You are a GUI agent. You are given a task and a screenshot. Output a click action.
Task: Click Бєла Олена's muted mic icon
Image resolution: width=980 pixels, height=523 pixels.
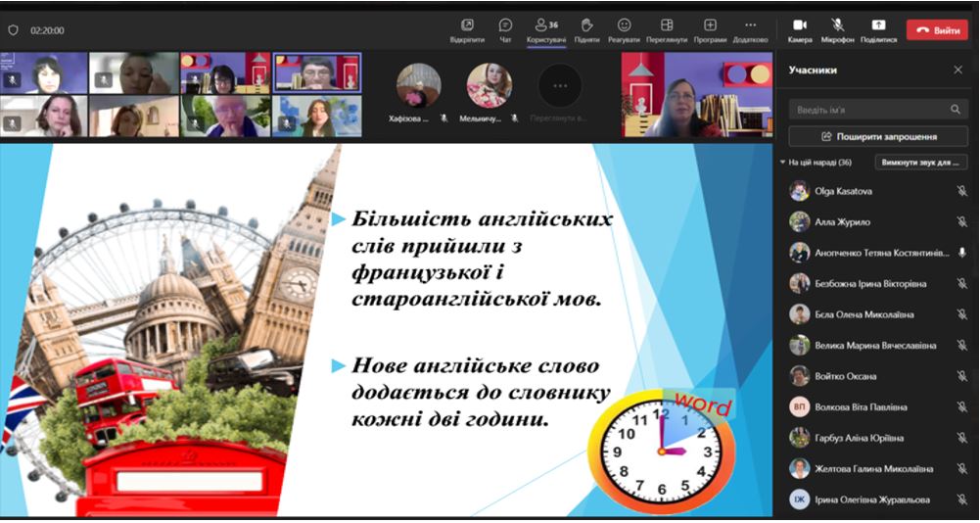pyautogui.click(x=961, y=314)
